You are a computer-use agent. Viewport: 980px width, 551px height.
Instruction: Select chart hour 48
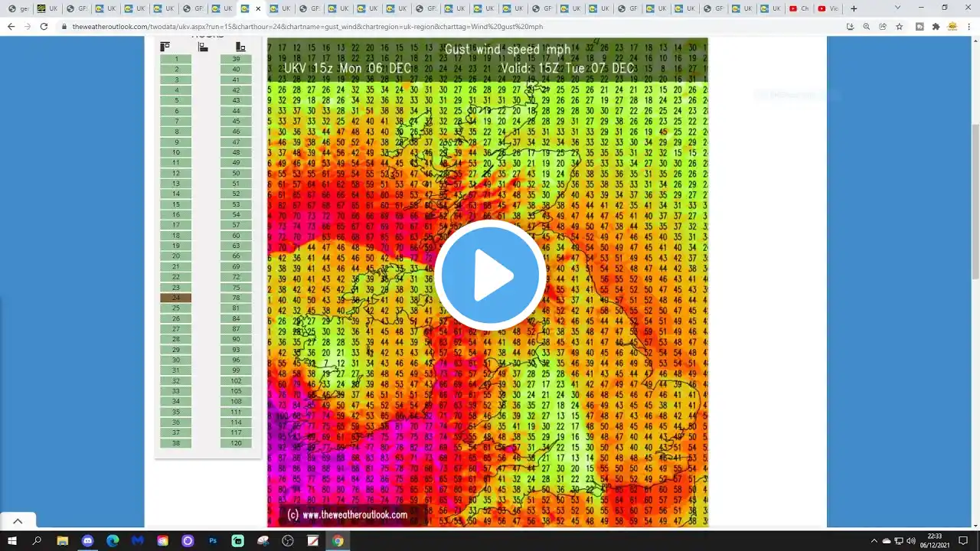tap(236, 152)
